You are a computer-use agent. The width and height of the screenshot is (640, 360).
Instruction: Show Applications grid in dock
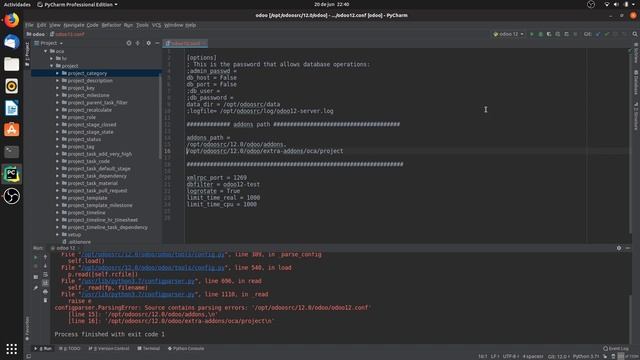tap(11, 349)
